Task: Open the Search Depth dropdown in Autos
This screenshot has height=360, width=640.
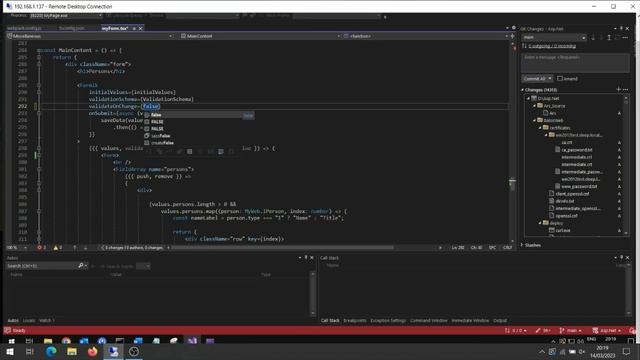Action: pos(143,266)
